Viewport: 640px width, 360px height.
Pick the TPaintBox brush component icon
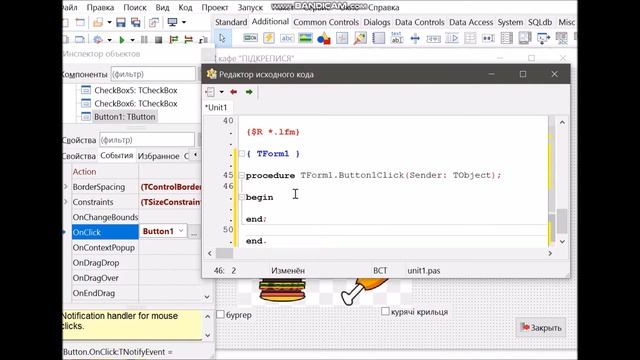click(360, 38)
